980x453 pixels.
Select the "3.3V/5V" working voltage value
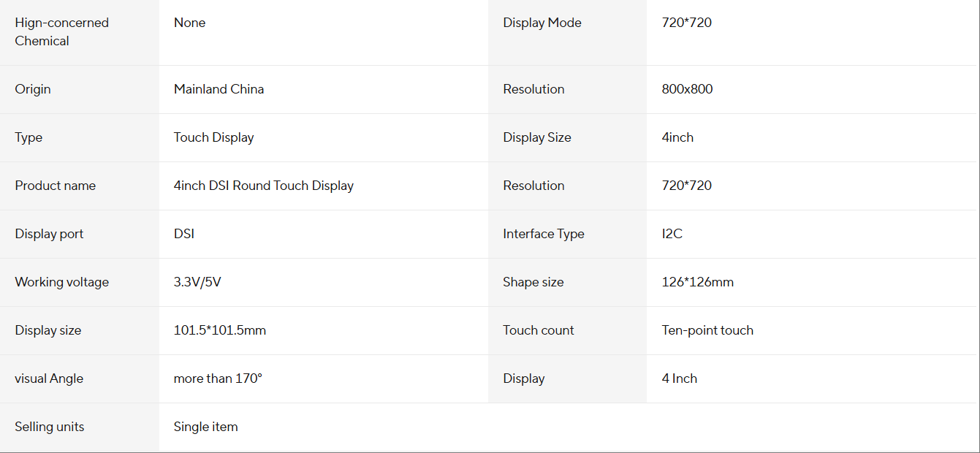[x=197, y=282]
